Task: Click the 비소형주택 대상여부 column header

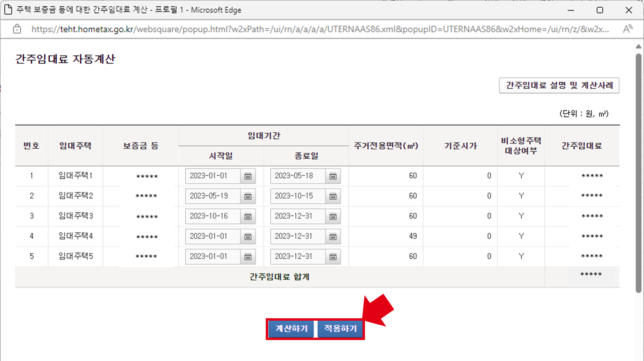Action: (521, 146)
